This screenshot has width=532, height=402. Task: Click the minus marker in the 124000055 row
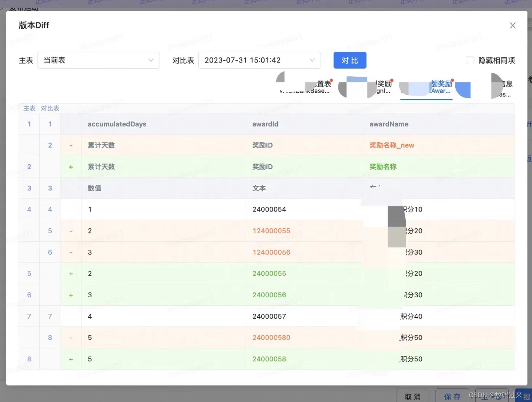coord(71,231)
